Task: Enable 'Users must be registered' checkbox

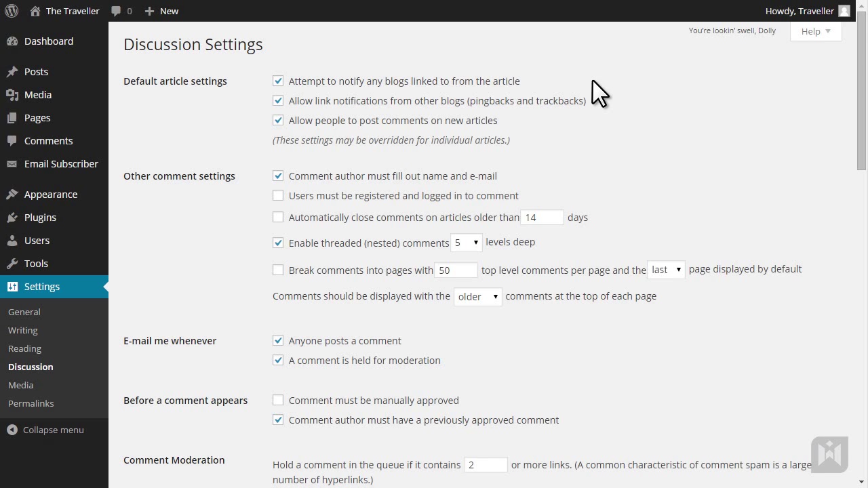Action: pos(278,196)
